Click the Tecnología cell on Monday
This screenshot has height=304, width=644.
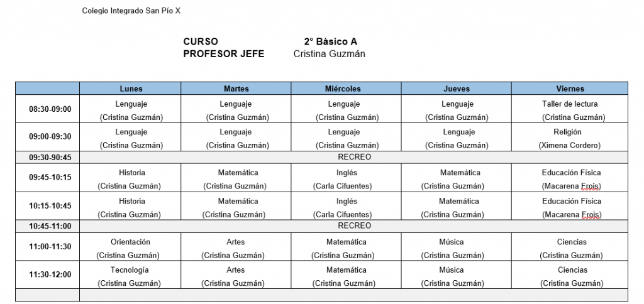[130, 275]
